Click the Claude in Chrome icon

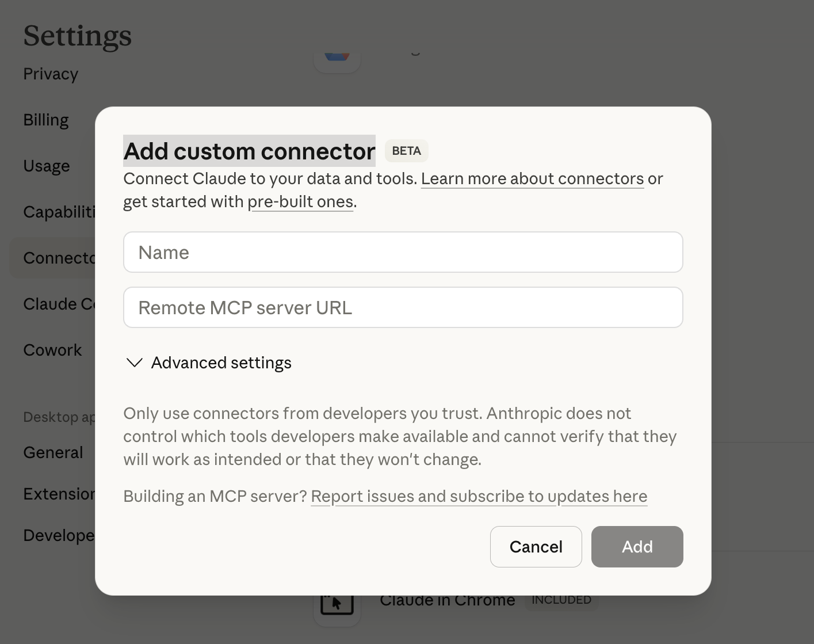pos(337,605)
